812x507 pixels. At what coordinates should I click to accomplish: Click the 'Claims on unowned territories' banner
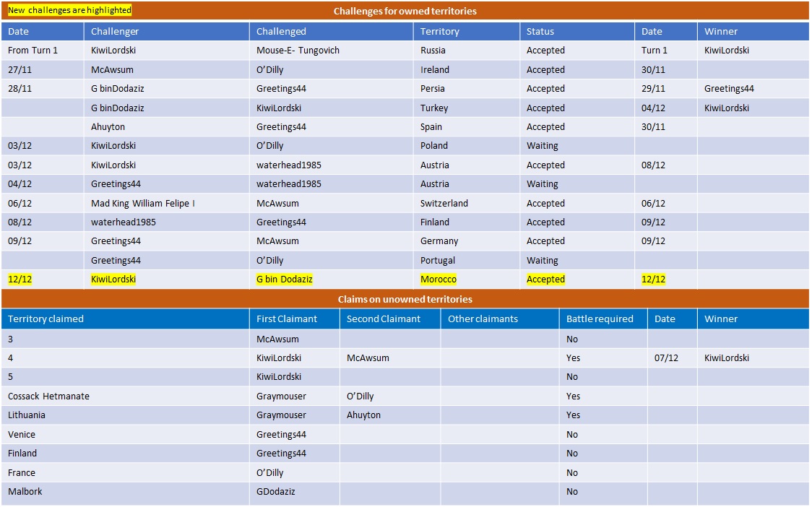(405, 299)
